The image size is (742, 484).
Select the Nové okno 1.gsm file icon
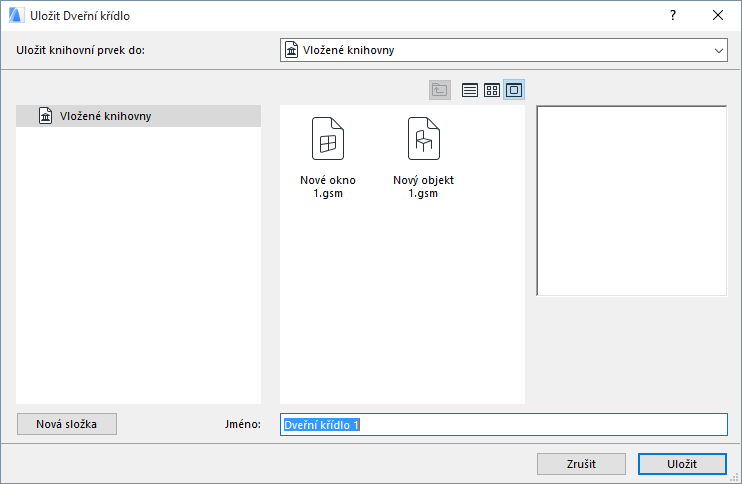[x=328, y=139]
